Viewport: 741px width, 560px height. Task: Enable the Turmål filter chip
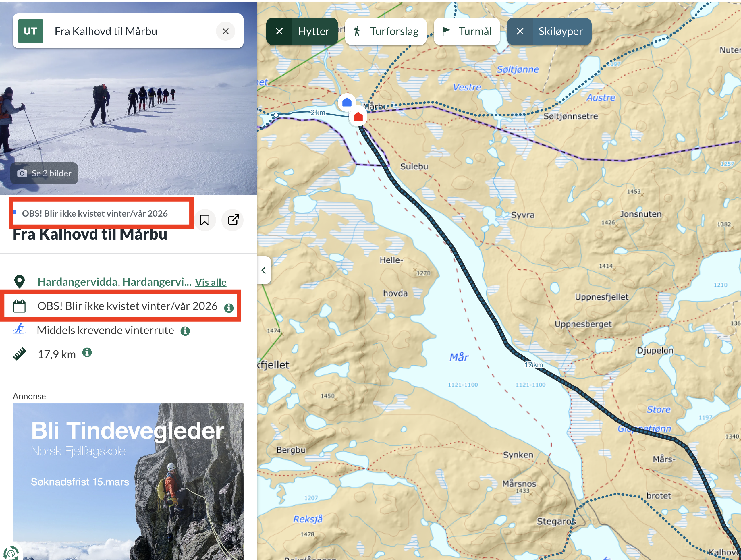(x=467, y=32)
